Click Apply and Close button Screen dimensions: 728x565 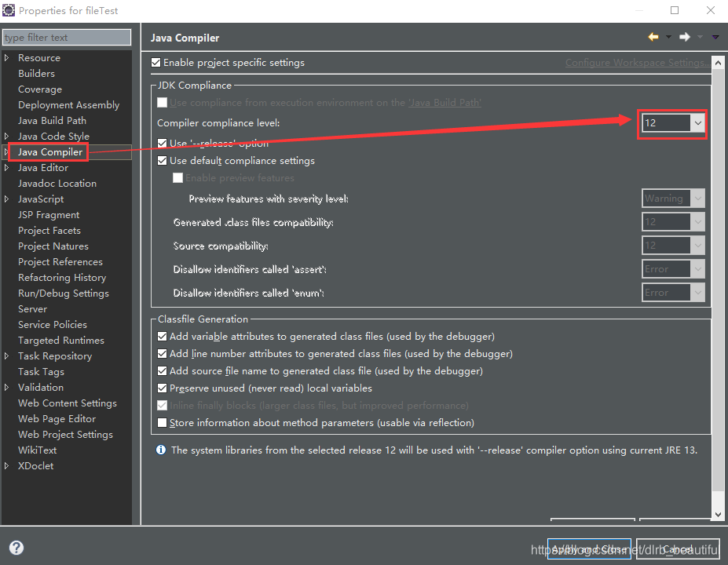pyautogui.click(x=589, y=549)
